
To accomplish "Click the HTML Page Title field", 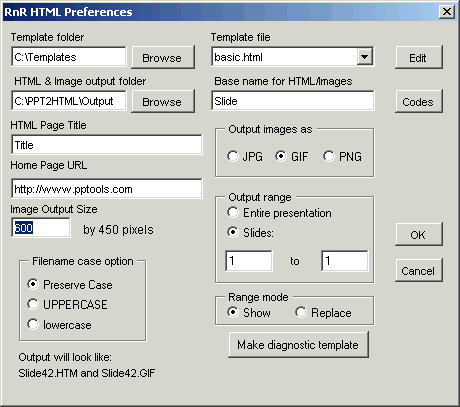I will (107, 145).
